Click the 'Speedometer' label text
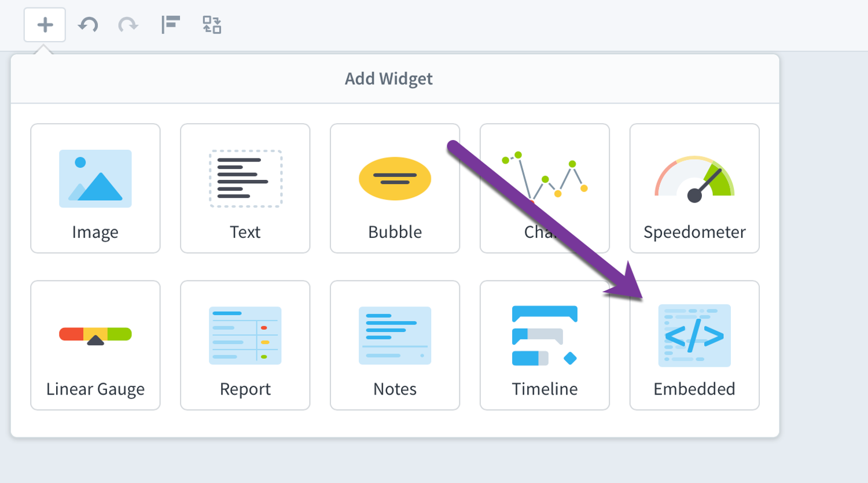This screenshot has height=483, width=868. point(694,232)
